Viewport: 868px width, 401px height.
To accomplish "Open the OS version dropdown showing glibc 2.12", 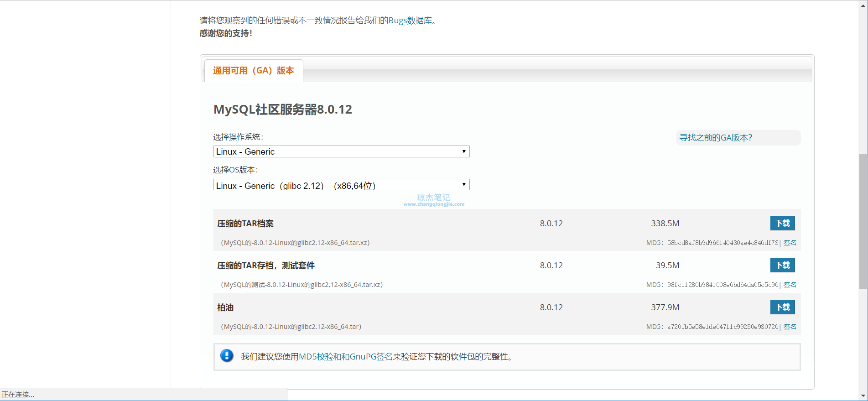I will click(x=341, y=185).
